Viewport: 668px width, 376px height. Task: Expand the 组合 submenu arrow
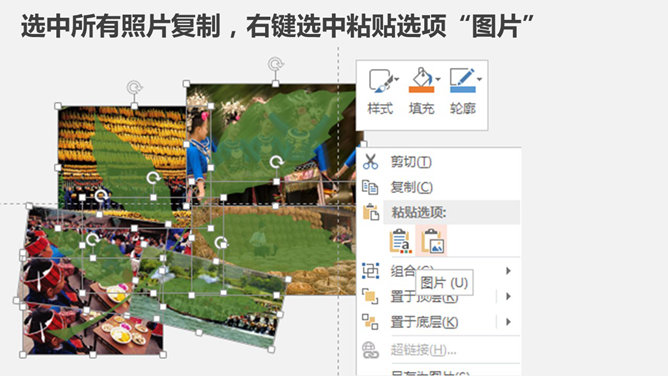point(508,271)
